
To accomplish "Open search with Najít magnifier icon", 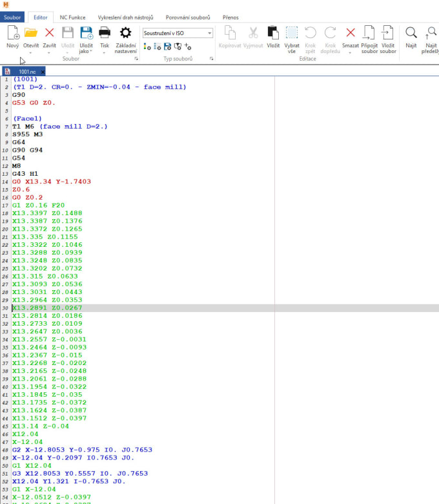I will pyautogui.click(x=411, y=33).
